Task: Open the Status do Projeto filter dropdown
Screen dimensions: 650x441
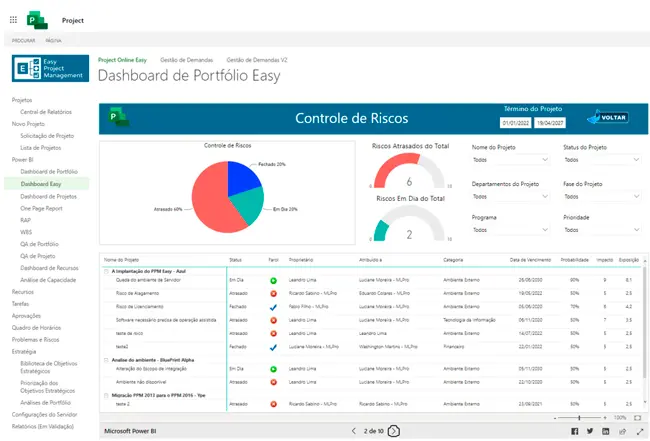Action: click(x=602, y=160)
